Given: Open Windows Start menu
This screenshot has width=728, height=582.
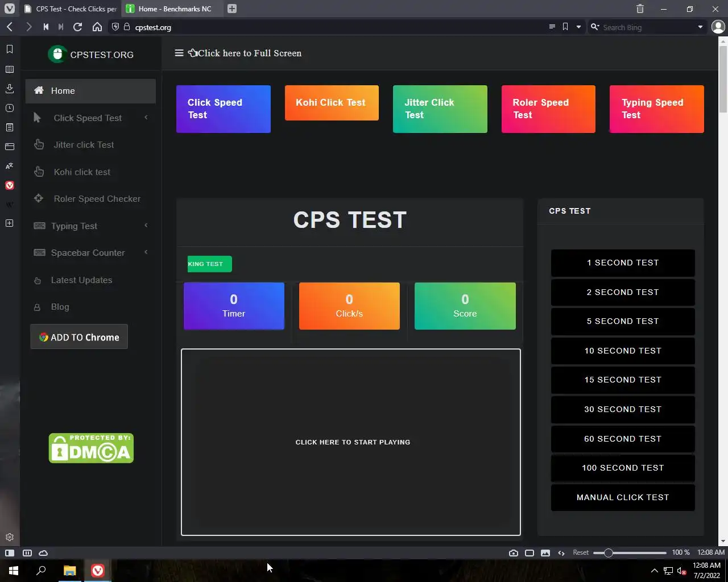Looking at the screenshot, I should click(14, 571).
